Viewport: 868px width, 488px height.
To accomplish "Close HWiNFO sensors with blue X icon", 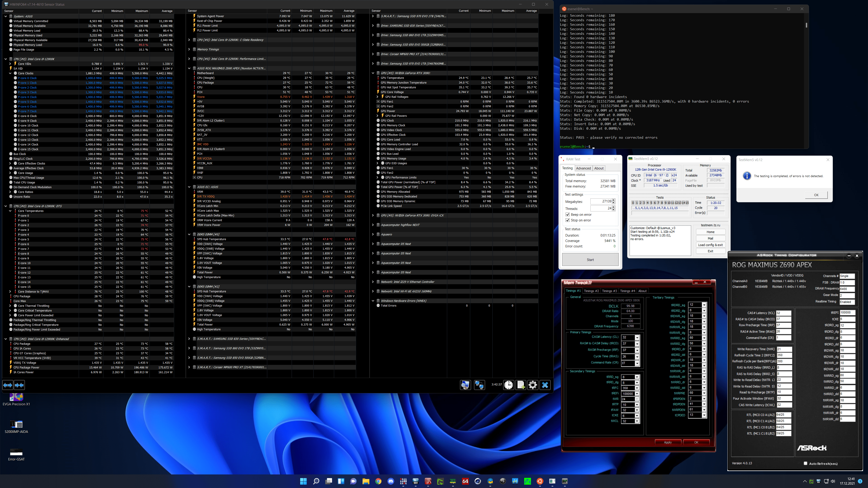I will (x=545, y=385).
